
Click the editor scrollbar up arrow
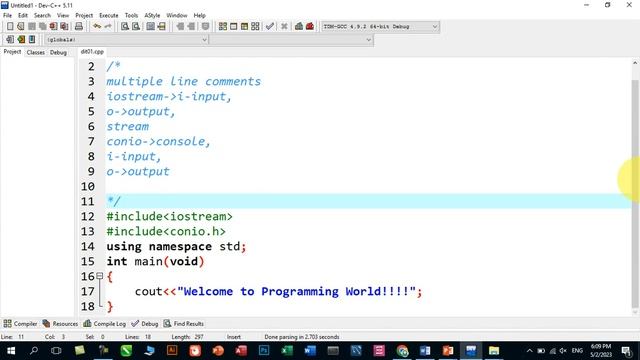(x=635, y=63)
